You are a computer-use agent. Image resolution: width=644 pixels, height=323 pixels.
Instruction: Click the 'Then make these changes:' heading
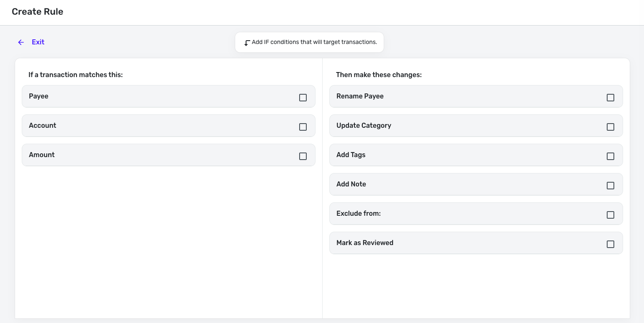click(379, 75)
